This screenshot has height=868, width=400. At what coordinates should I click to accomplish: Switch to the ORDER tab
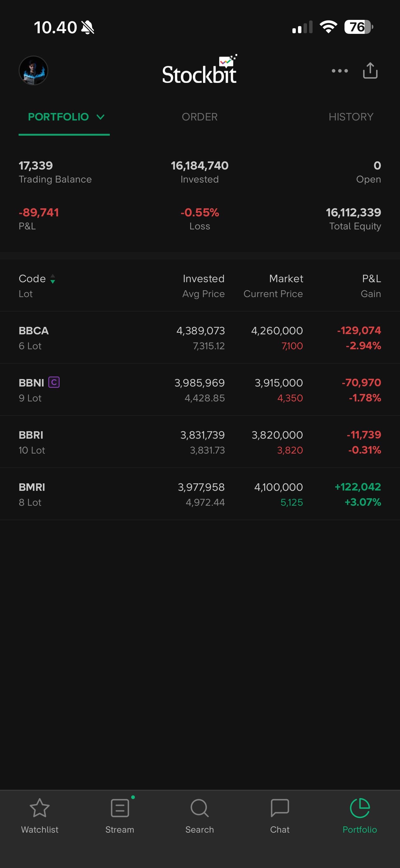[200, 117]
